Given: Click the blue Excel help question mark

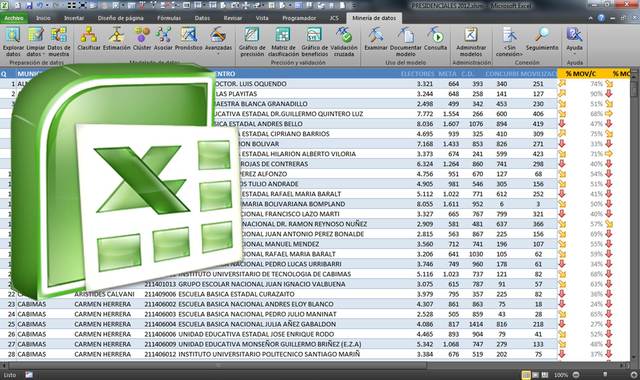Looking at the screenshot, I should [x=601, y=18].
